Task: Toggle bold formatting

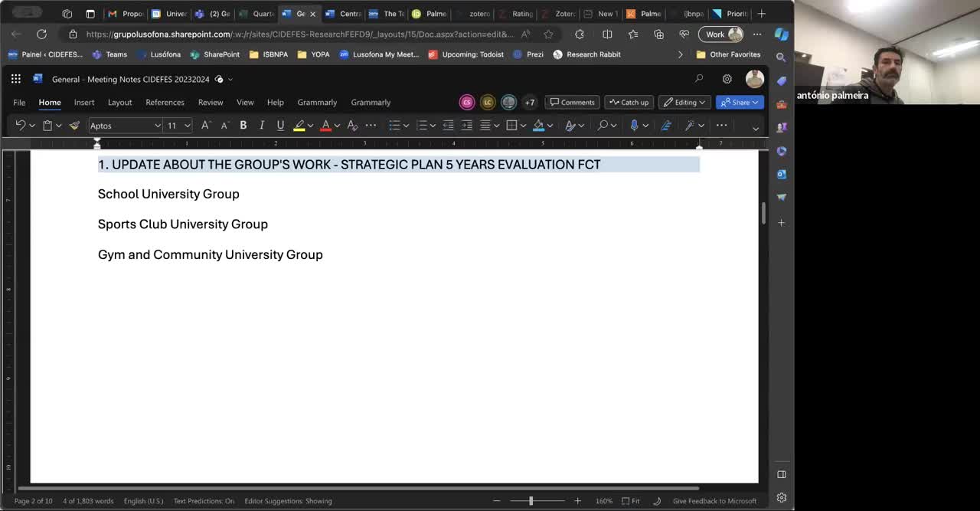Action: click(x=243, y=125)
